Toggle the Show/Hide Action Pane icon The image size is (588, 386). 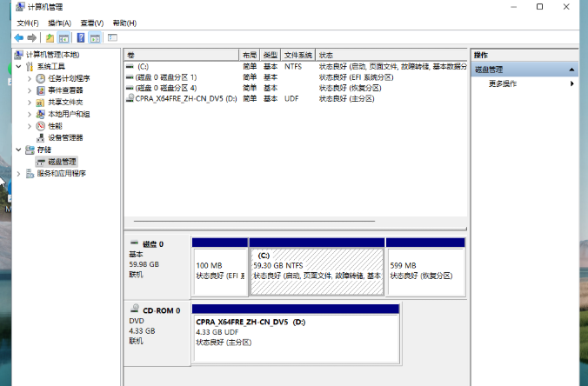pyautogui.click(x=95, y=38)
